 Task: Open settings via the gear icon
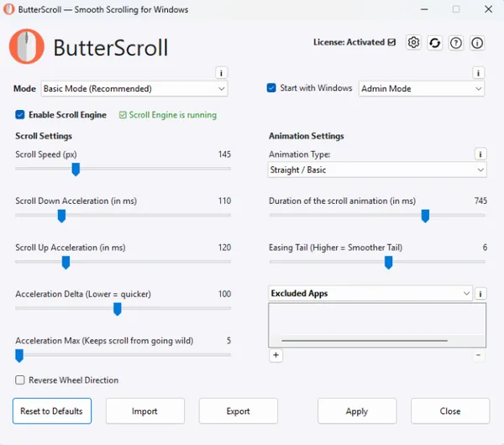413,43
